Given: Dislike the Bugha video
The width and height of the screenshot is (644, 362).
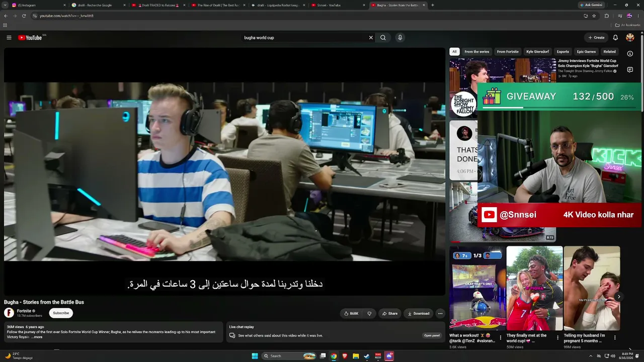Looking at the screenshot, I should pyautogui.click(x=369, y=313).
